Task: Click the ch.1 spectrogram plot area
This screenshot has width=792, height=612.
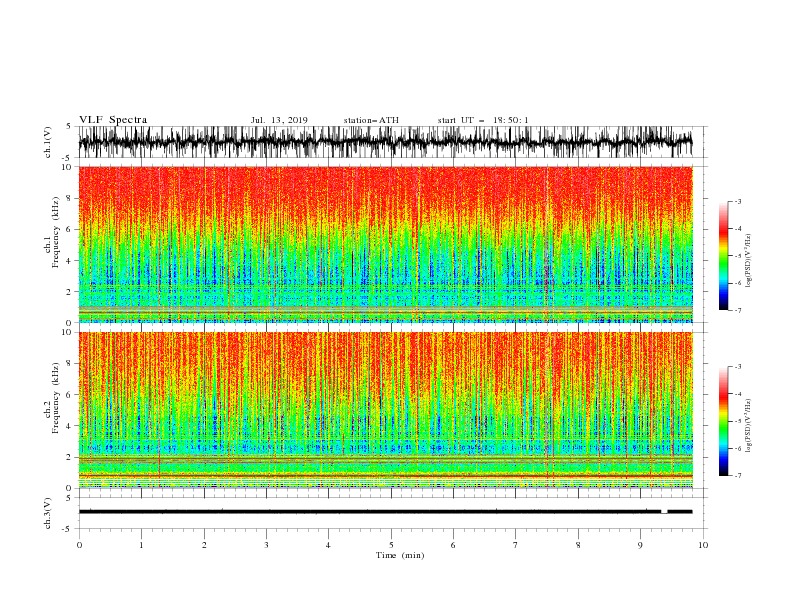Action: (385, 244)
